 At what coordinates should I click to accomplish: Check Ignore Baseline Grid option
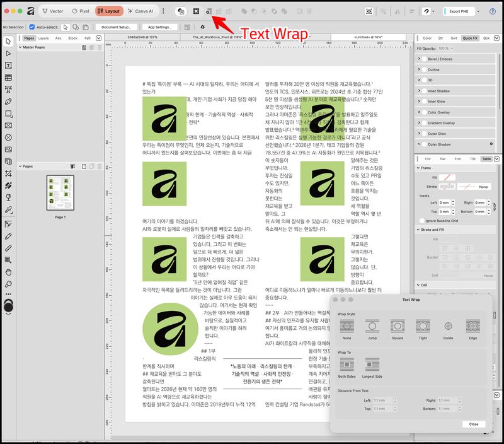point(422,221)
